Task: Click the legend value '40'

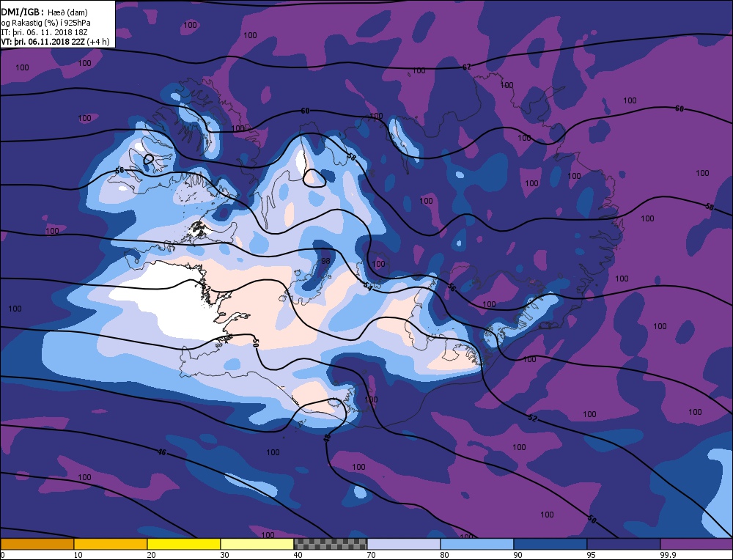Action: coord(298,555)
